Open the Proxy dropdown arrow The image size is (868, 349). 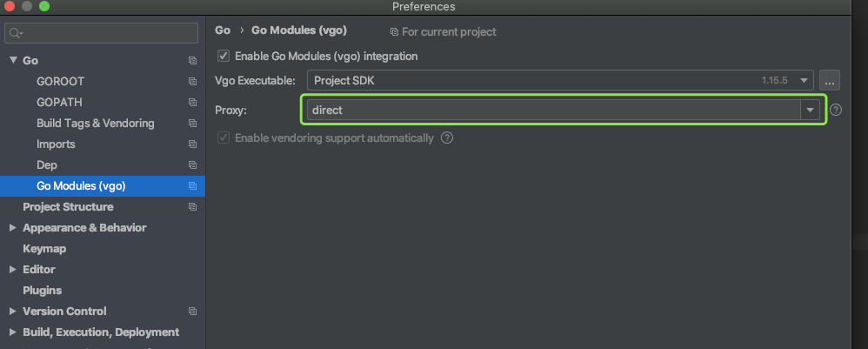tap(810, 110)
